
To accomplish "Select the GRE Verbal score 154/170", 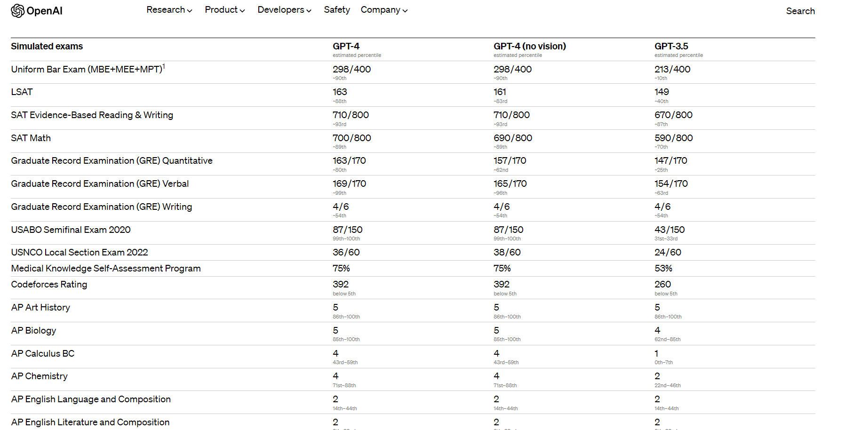I will point(671,183).
